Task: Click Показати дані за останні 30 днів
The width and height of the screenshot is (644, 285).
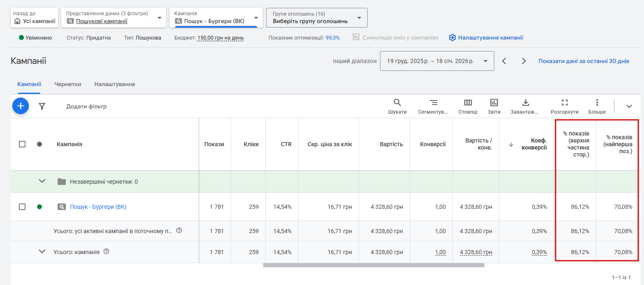Action: (x=584, y=61)
